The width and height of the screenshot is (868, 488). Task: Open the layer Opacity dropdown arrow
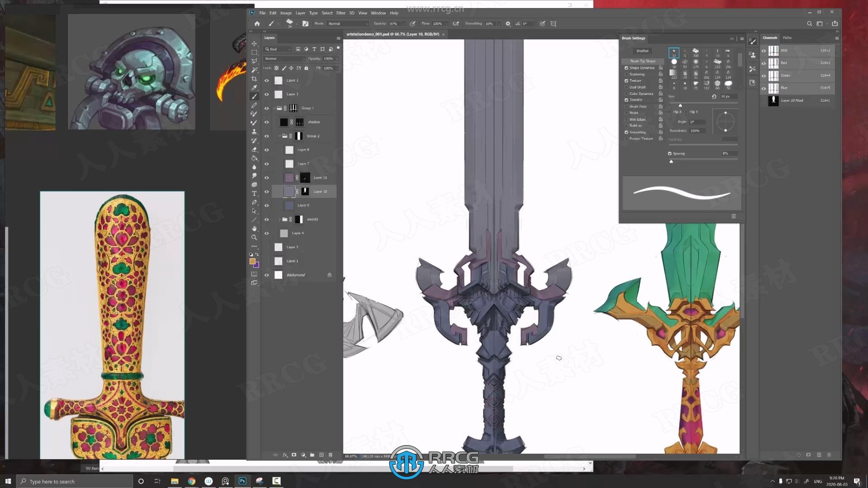337,59
